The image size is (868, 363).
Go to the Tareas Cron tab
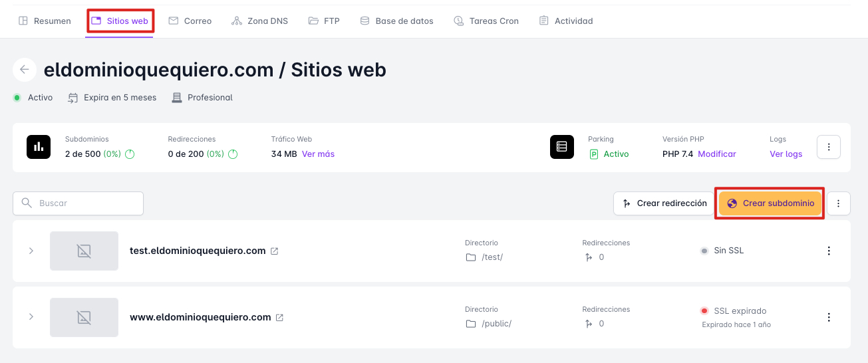(486, 21)
